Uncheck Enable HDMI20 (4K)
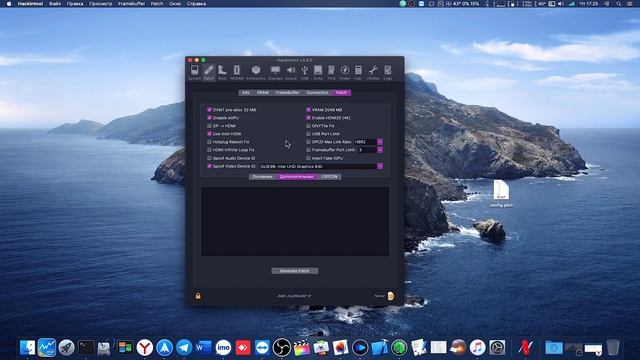Screen dimensions: 640x360 (309, 118)
